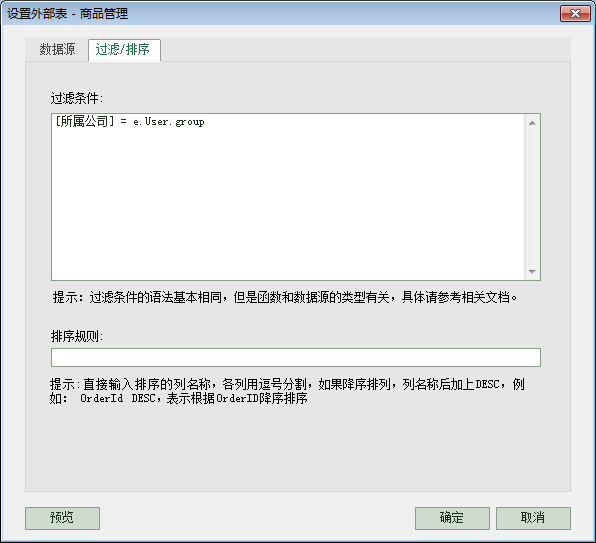Click the [所属公司] text in filter
The width and height of the screenshot is (596, 543).
pos(84,122)
